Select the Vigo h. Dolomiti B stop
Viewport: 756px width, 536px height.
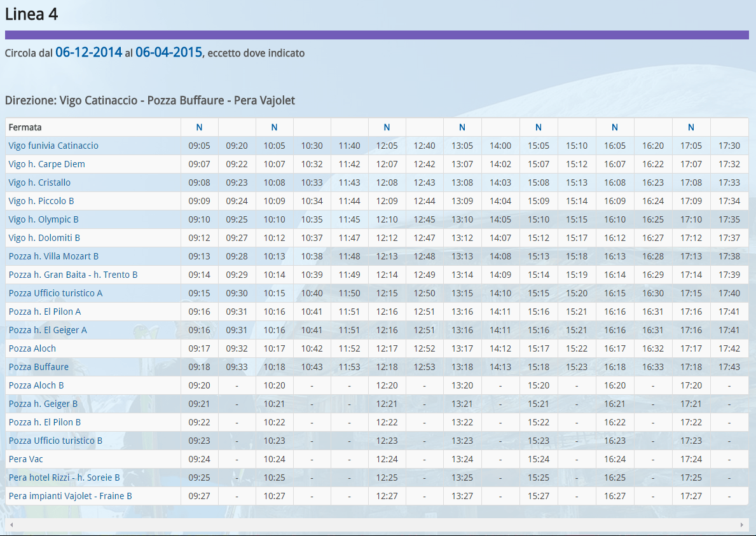[x=43, y=237]
